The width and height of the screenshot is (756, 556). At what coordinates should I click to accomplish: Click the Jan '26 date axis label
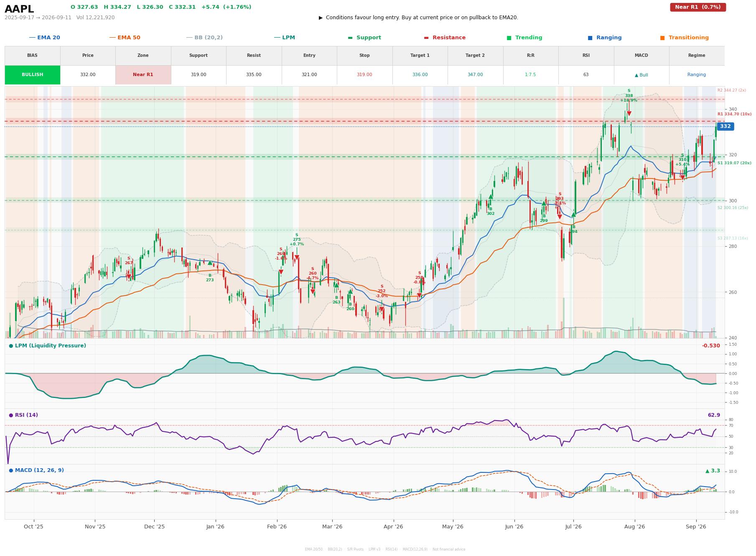coord(215,527)
